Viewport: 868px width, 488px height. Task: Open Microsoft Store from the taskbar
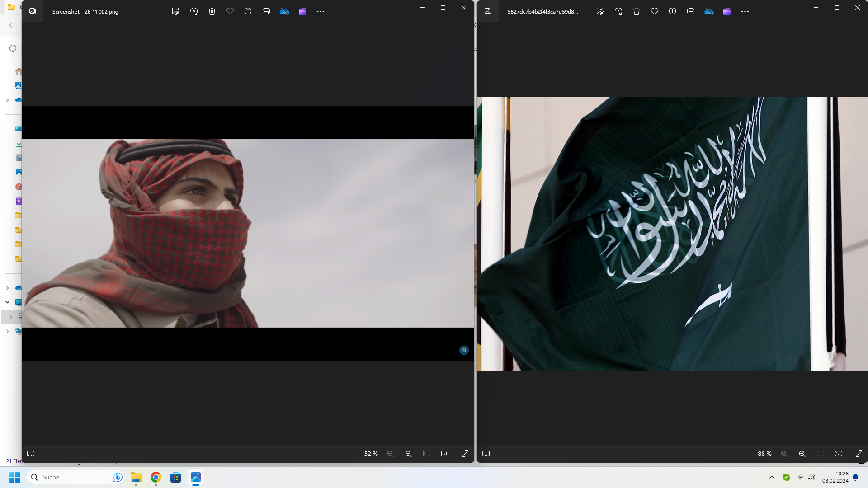(x=176, y=477)
